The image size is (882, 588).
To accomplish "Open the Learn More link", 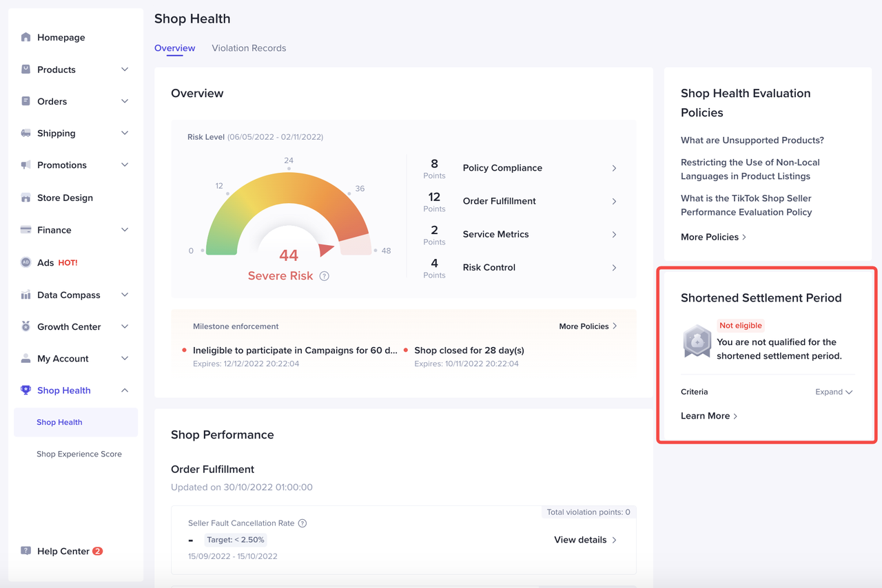I will pyautogui.click(x=709, y=416).
